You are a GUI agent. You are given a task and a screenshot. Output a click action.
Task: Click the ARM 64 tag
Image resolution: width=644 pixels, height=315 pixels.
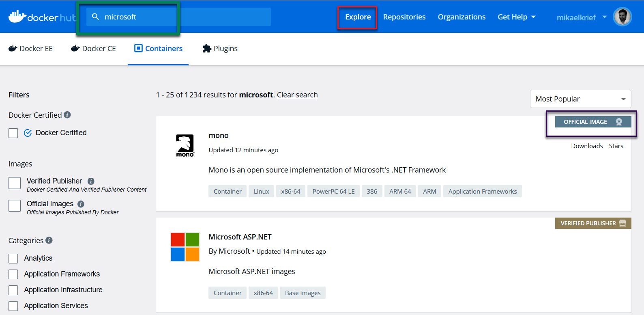(400, 192)
